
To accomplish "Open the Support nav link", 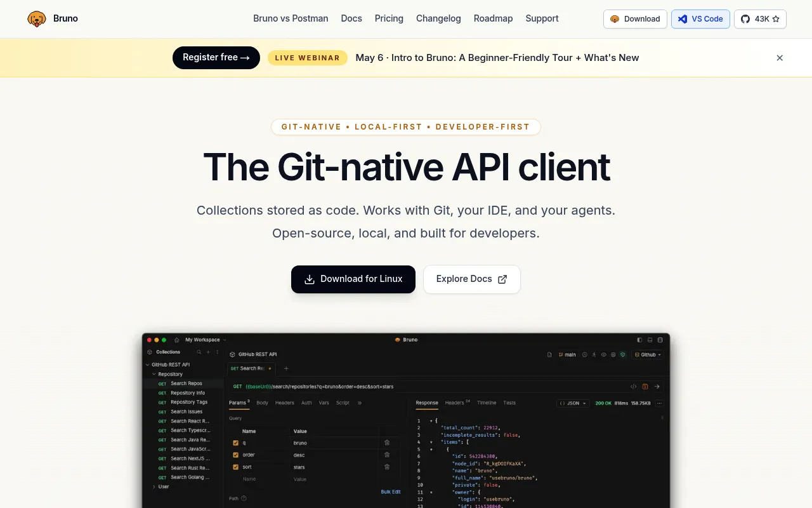I will (542, 18).
